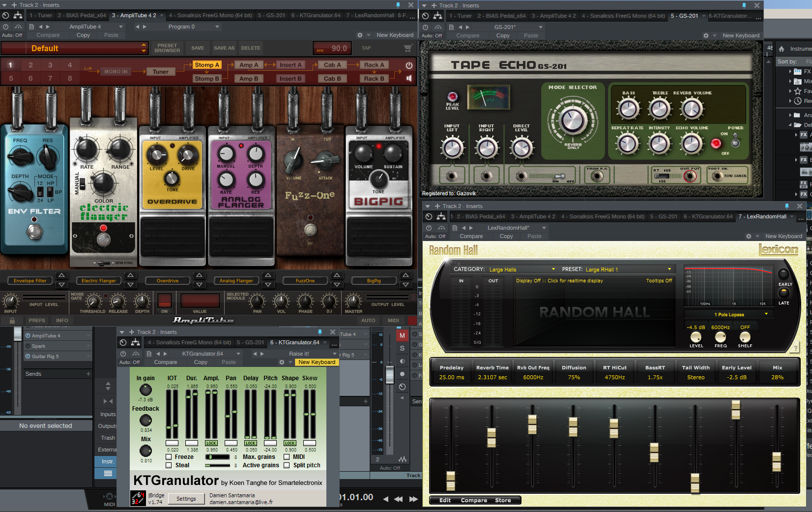Screen dimensions: 812x512
Task: Click the SAVE AS button
Action: (x=224, y=48)
